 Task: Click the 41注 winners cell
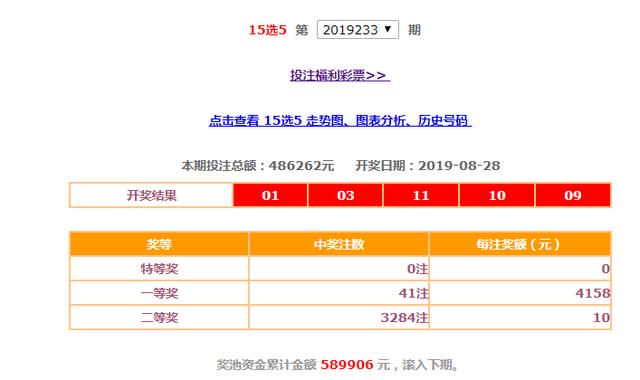tap(339, 293)
